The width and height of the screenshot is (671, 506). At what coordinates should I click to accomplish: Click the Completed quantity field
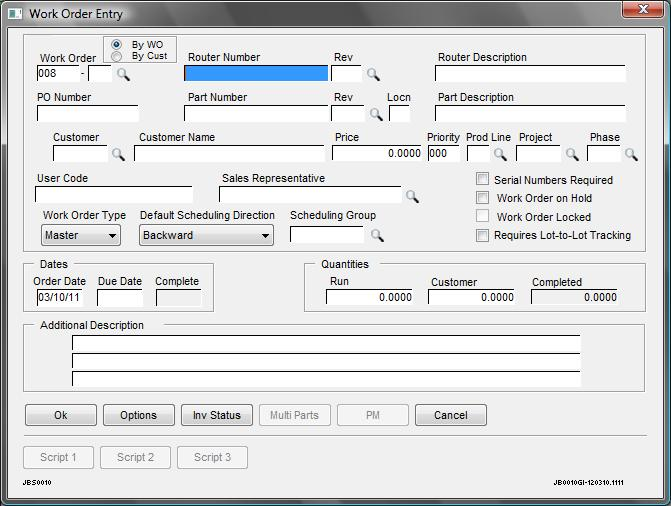click(x=574, y=297)
